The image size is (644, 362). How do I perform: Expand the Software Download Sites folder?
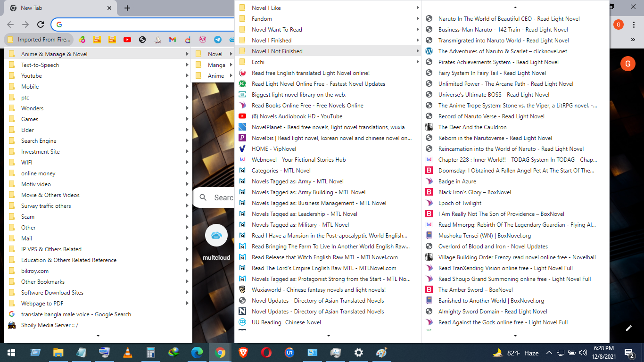pyautogui.click(x=98, y=293)
